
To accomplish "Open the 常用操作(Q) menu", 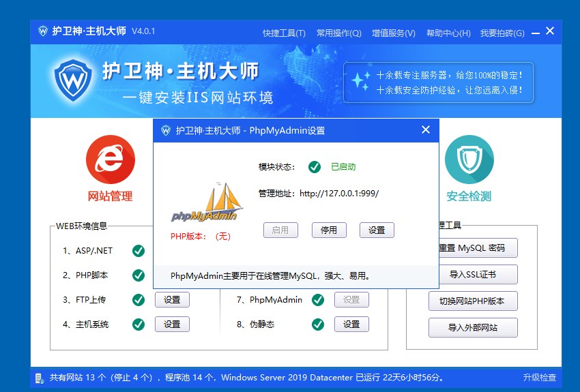I will pyautogui.click(x=338, y=33).
